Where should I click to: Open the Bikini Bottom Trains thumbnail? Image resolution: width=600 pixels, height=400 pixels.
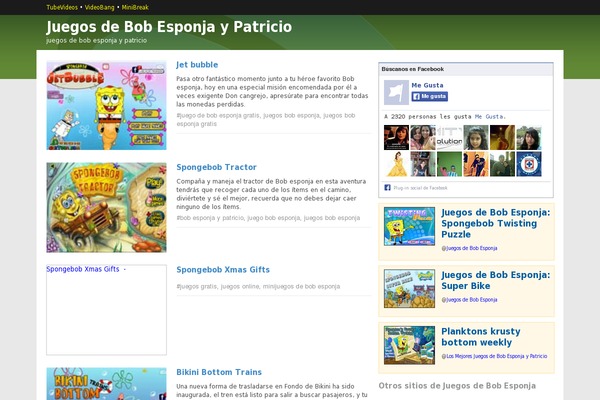(106, 384)
